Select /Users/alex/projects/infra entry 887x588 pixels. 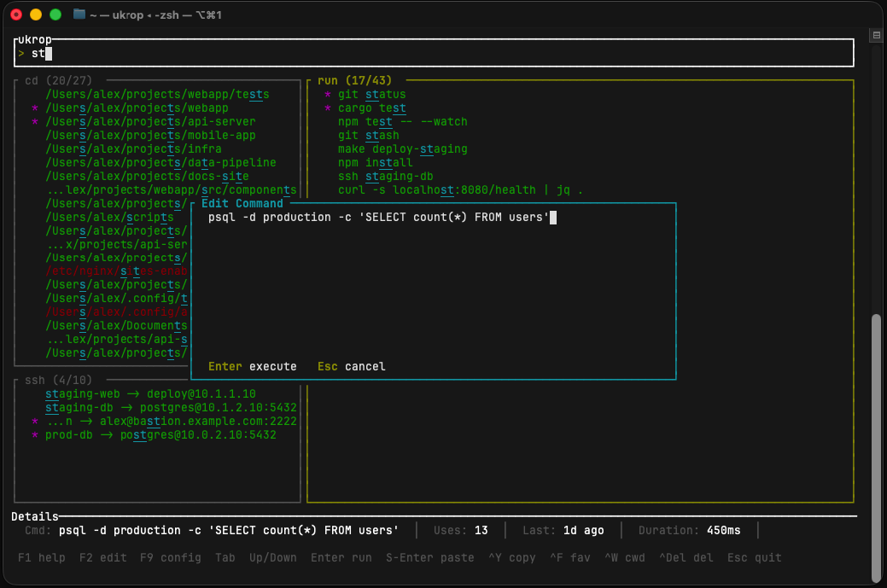(x=133, y=148)
